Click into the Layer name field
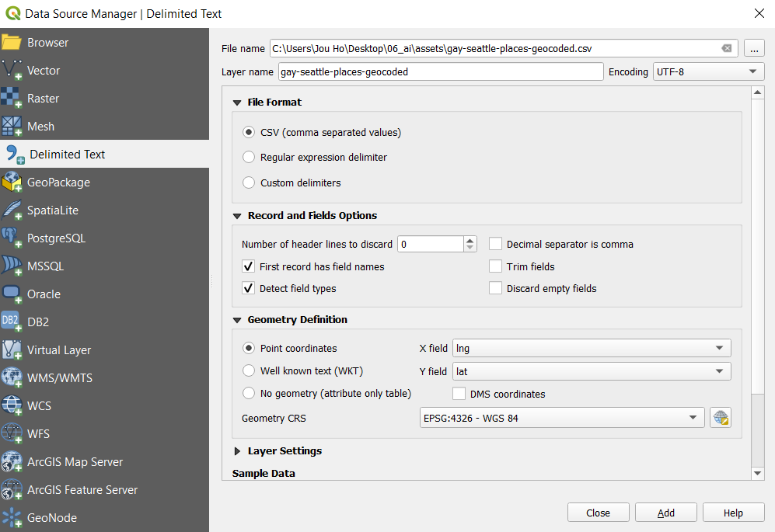Viewport: 775px width, 532px height. pyautogui.click(x=440, y=71)
